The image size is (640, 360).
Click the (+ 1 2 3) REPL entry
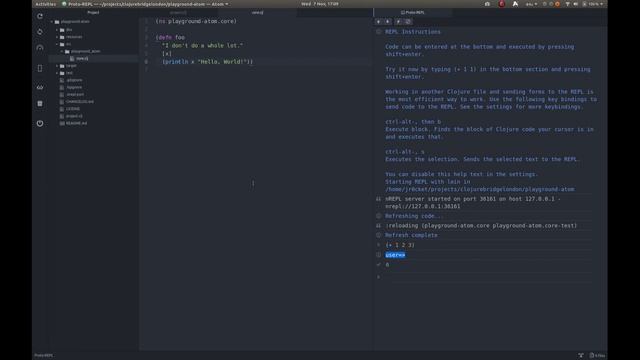click(x=400, y=245)
